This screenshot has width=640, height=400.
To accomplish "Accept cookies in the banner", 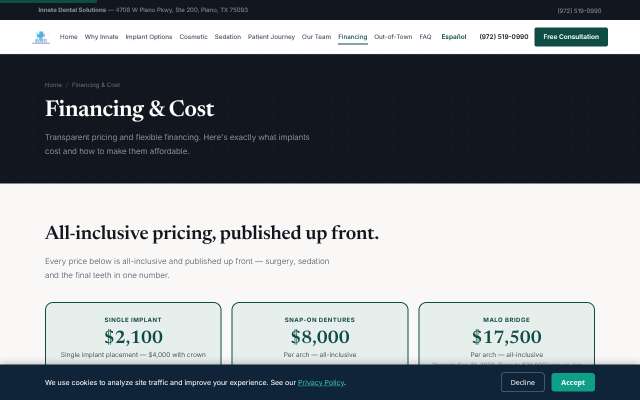I will click(573, 382).
